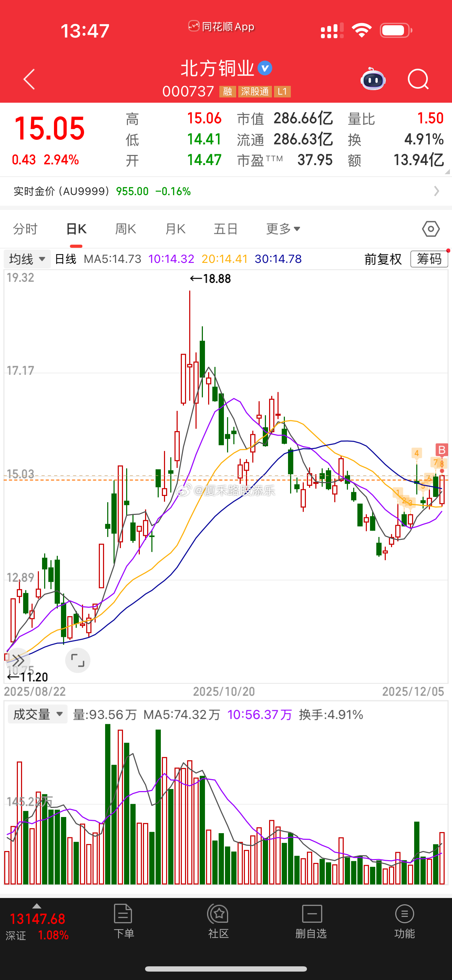
Task: Tap the back arrow icon
Action: pos(29,79)
